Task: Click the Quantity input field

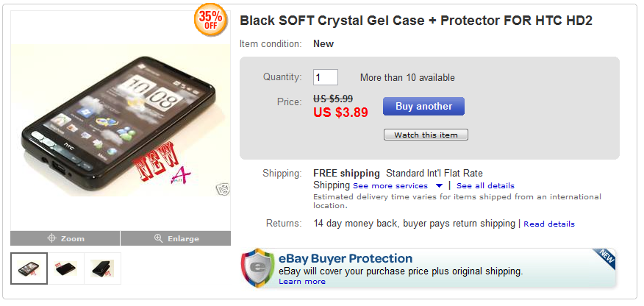Action: [326, 77]
